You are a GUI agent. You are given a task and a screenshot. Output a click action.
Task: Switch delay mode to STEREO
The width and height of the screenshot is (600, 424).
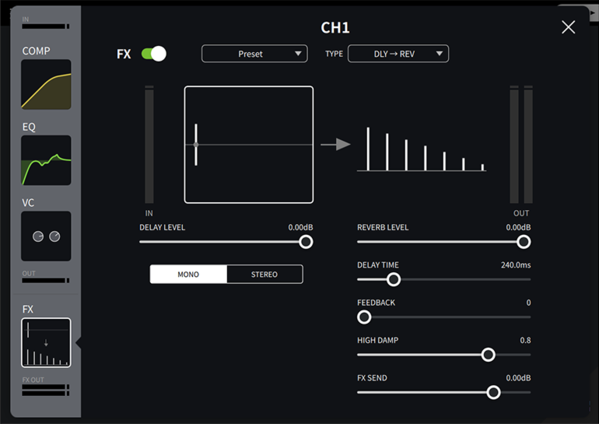click(264, 274)
